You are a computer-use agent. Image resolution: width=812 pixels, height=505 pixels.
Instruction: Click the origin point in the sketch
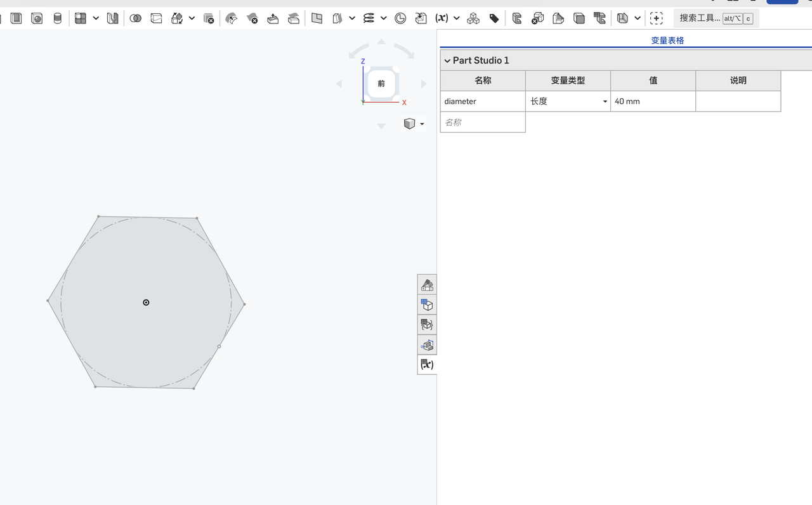146,303
